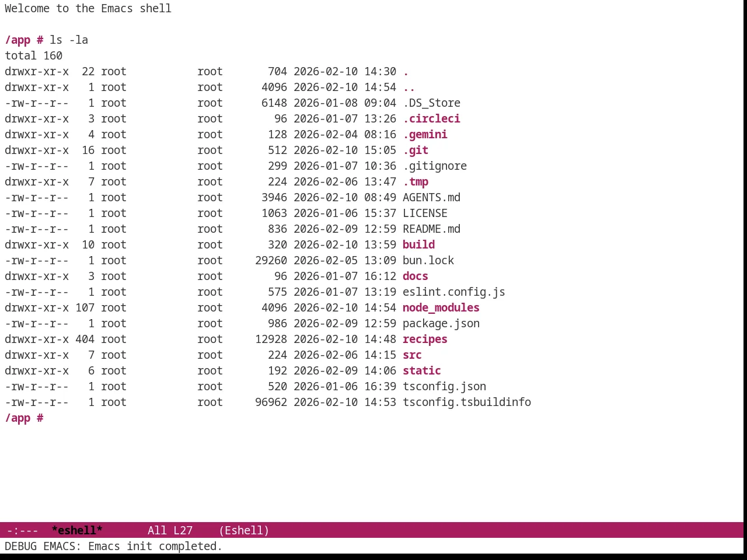
Task: Click the .gemini directory entry
Action: 425,134
